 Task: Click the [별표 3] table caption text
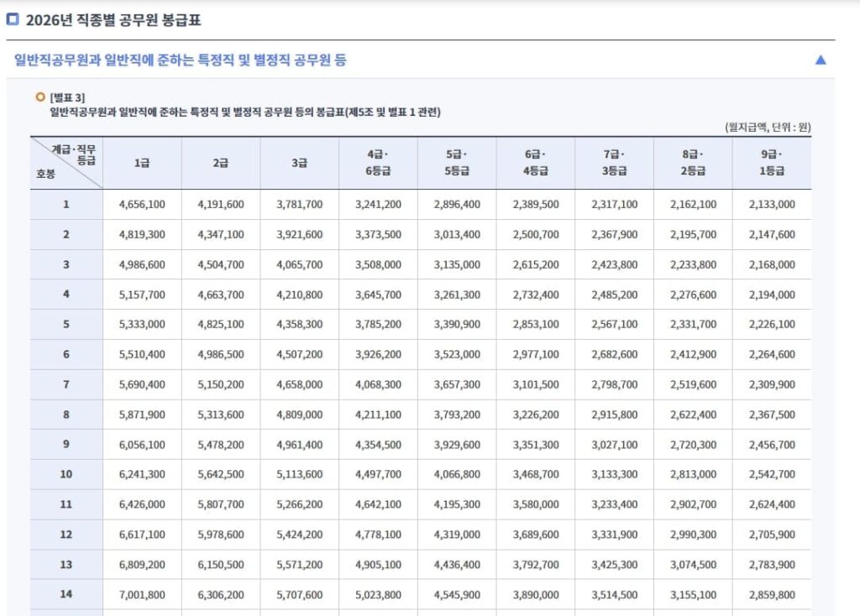click(67, 97)
